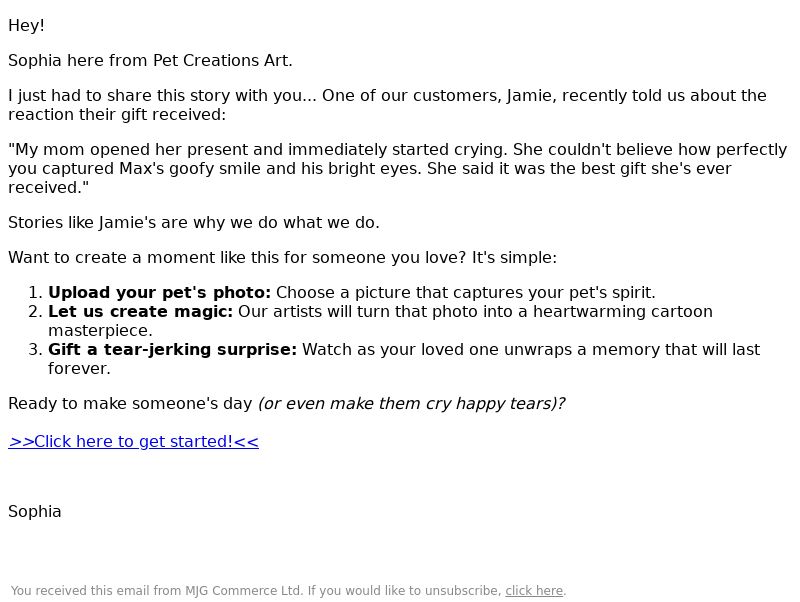Open the 'Click here to get started!' link

click(133, 441)
